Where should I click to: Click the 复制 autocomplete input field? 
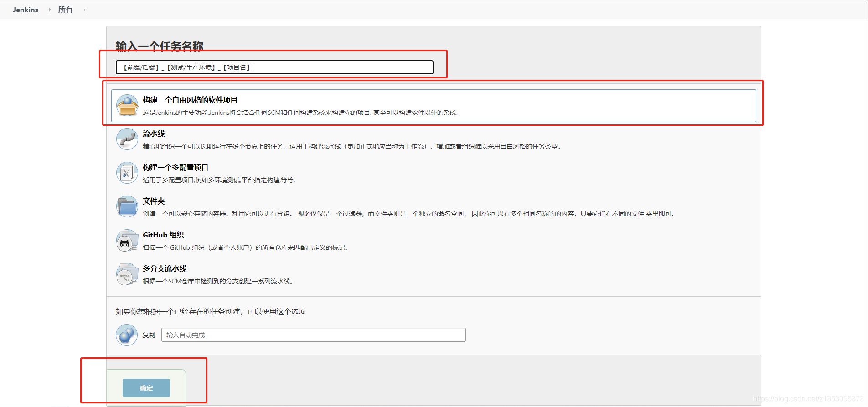314,335
